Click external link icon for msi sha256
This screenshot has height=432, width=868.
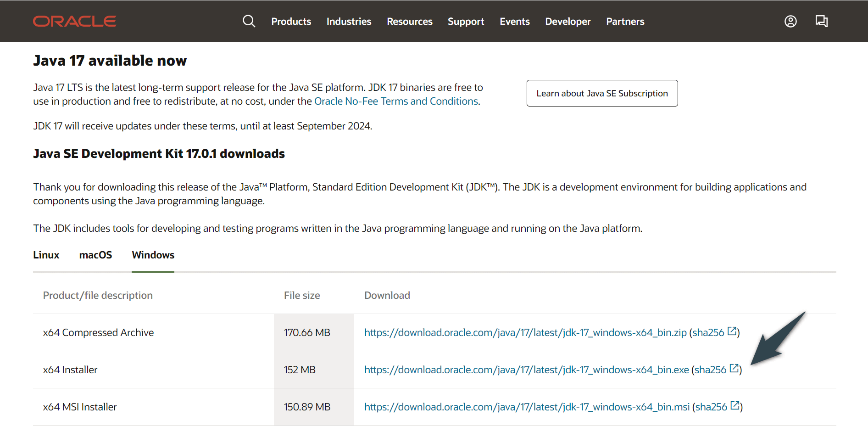click(x=735, y=405)
